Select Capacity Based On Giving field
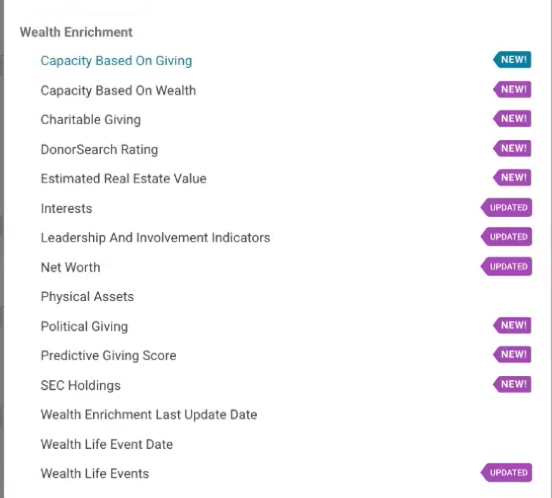 click(116, 61)
